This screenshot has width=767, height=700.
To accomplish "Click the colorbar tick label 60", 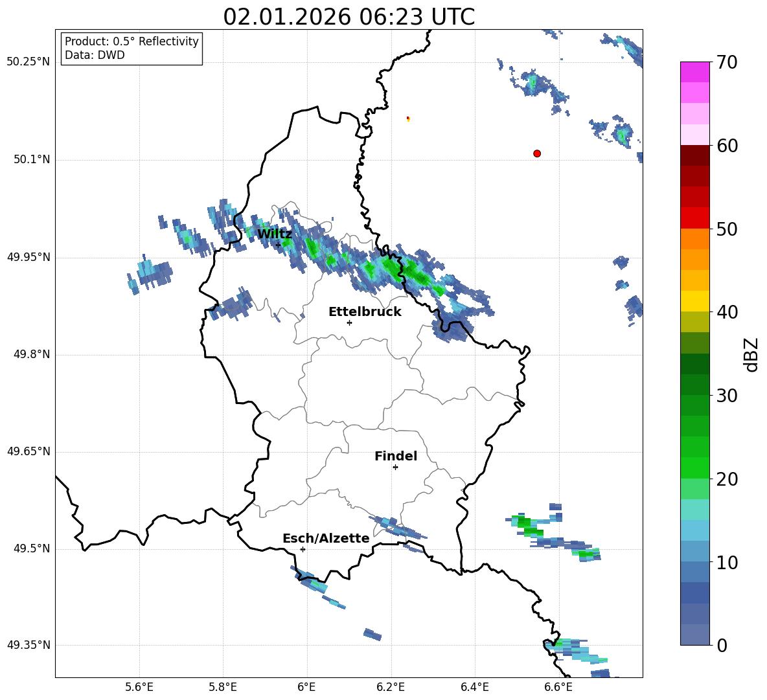I will 727,146.
